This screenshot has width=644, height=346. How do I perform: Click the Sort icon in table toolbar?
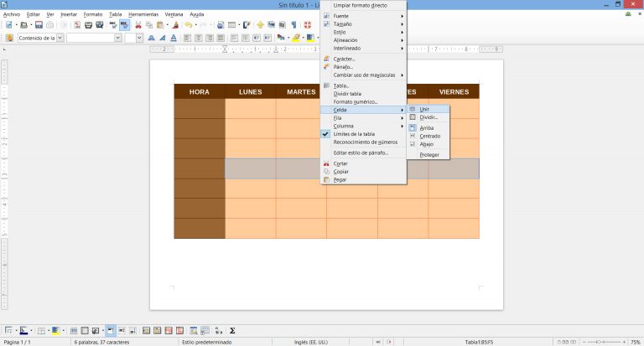(x=218, y=330)
